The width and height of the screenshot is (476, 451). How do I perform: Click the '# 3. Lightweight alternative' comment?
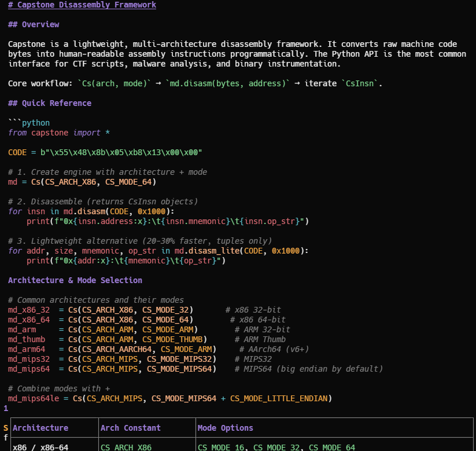140,241
